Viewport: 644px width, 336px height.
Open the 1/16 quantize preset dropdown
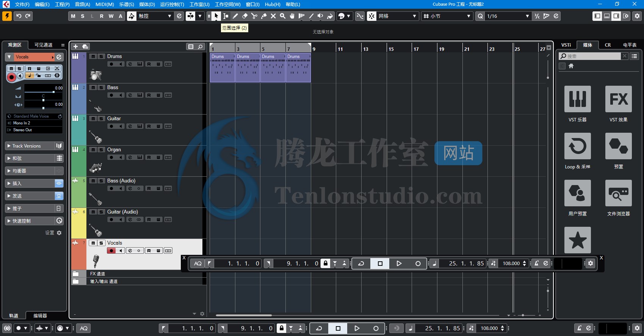coord(508,16)
